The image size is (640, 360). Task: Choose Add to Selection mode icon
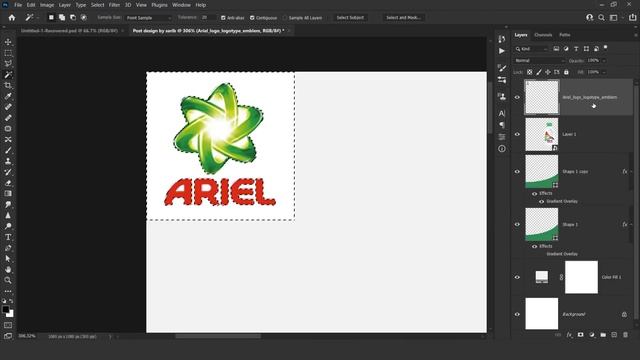tap(62, 18)
